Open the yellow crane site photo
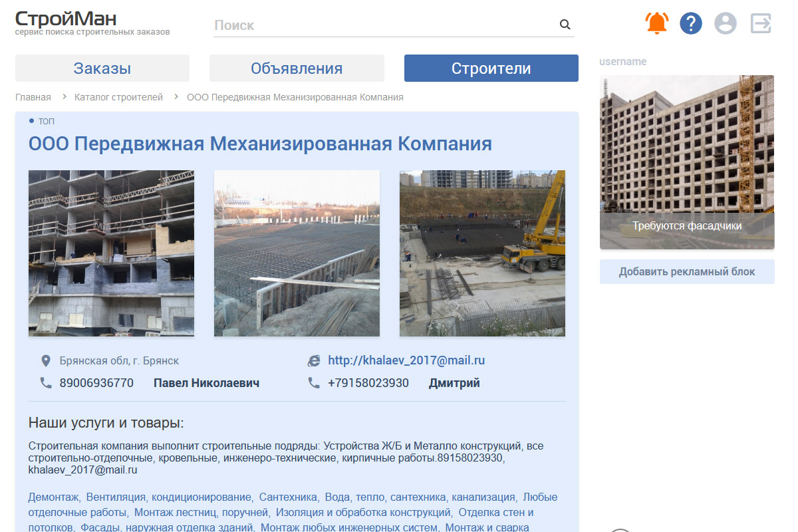The width and height of the screenshot is (798, 532). click(482, 253)
